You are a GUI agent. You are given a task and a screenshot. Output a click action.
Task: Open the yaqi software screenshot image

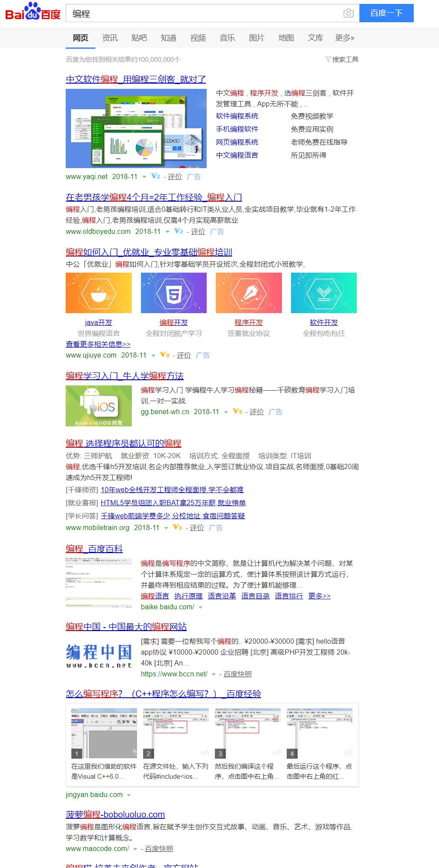(x=136, y=128)
